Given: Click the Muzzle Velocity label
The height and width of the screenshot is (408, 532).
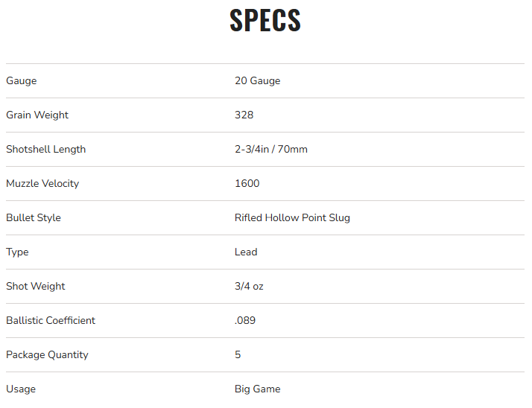Looking at the screenshot, I should [x=42, y=183].
